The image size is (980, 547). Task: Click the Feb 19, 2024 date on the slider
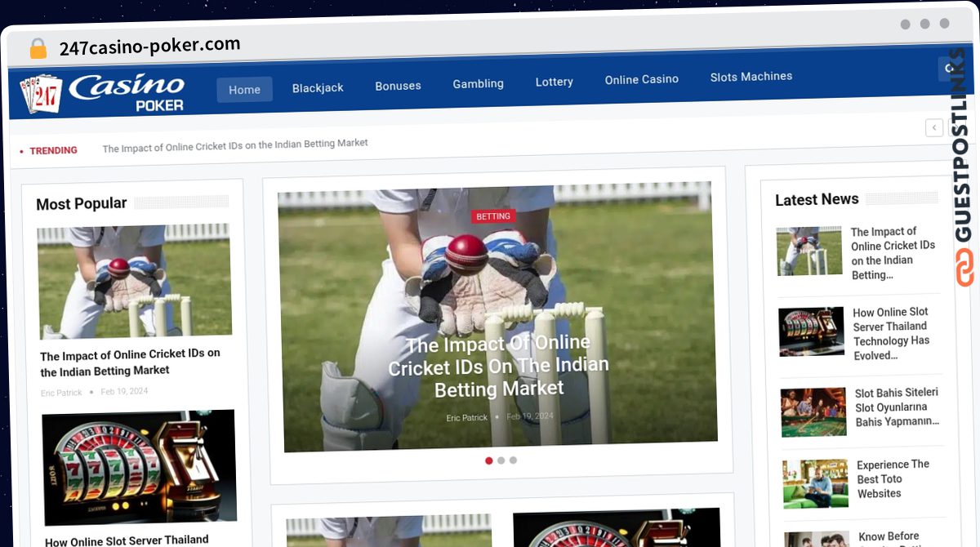coord(530,416)
